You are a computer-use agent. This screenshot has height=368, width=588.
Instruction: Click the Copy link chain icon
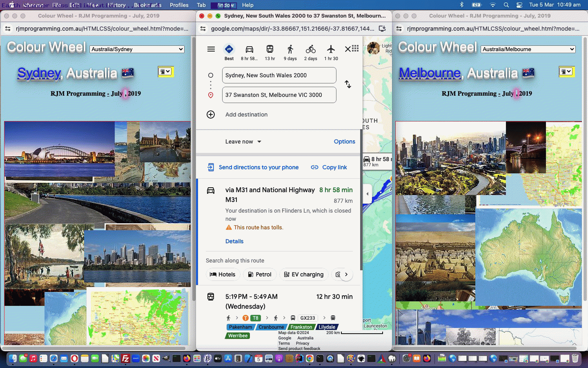[314, 167]
